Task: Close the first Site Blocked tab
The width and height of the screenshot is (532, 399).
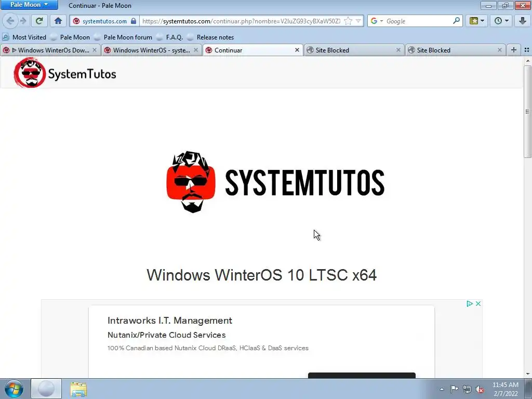Action: [x=398, y=50]
